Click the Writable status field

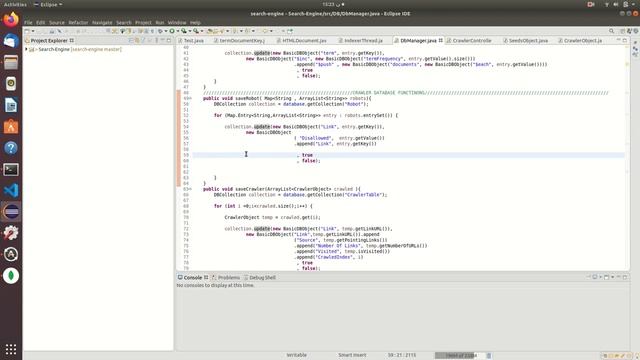pos(297,355)
